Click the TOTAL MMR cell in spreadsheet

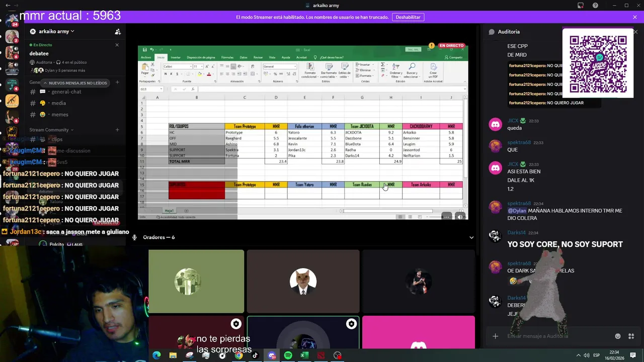pyautogui.click(x=197, y=161)
